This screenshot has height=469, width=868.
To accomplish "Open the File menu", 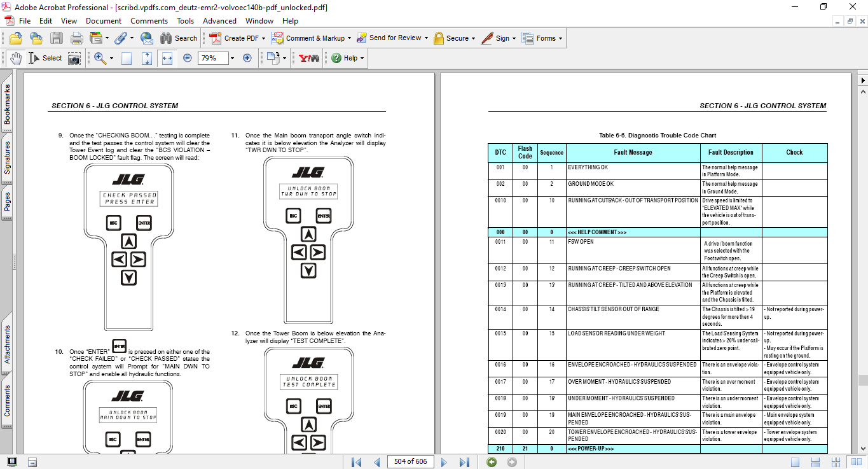I will pos(25,21).
